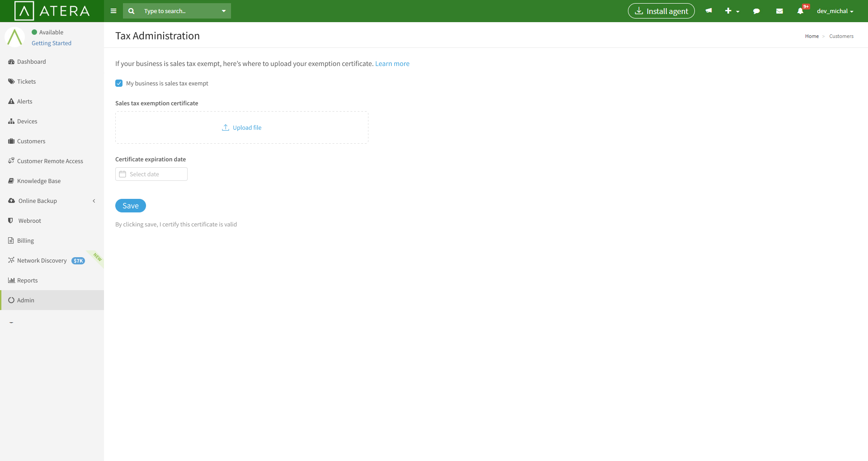Open the Getting Started link
868x461 pixels.
tap(52, 43)
